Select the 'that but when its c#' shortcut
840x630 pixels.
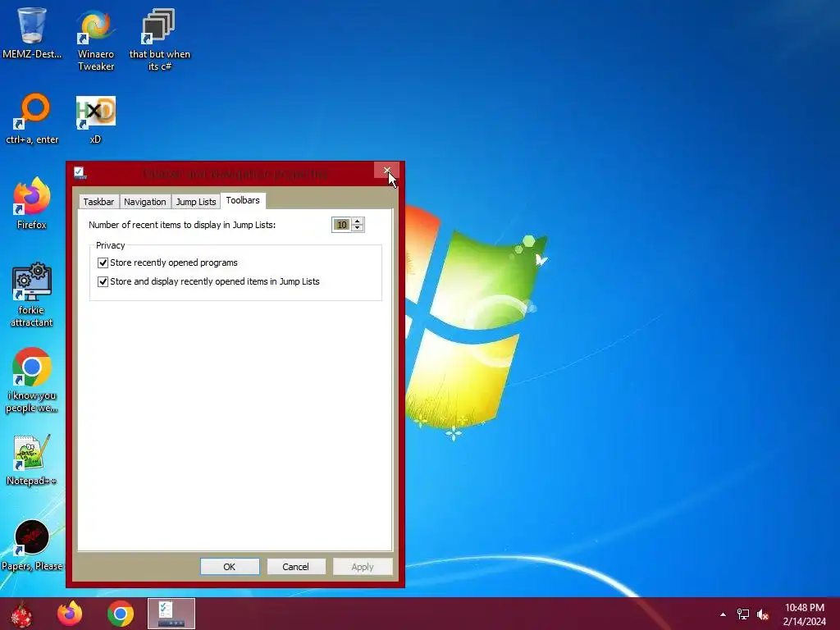click(160, 39)
